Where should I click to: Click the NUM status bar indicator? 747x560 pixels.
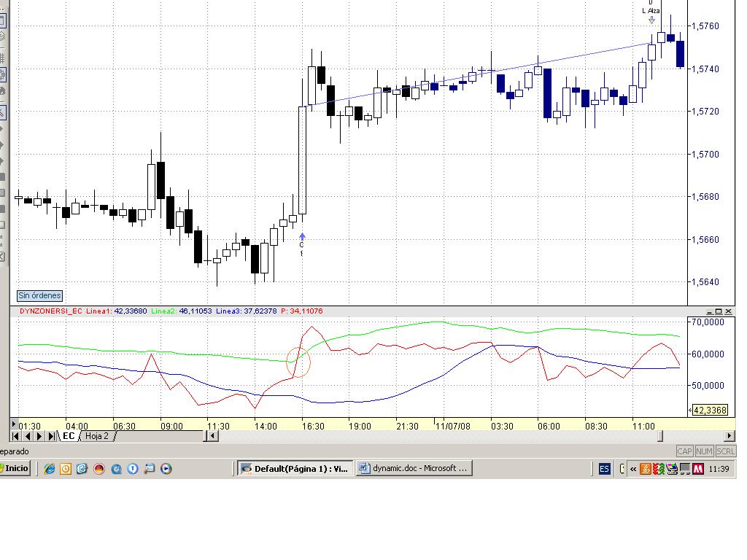pos(704,451)
